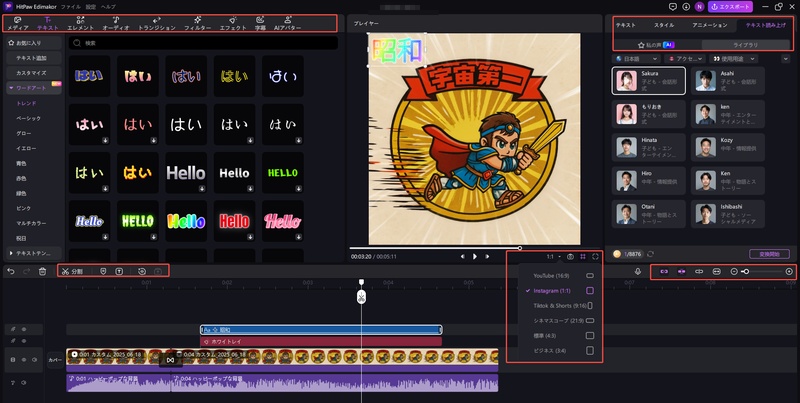Viewport: 800px width, 403px height.
Task: Open the downloads icon in title bar
Action: [686, 7]
